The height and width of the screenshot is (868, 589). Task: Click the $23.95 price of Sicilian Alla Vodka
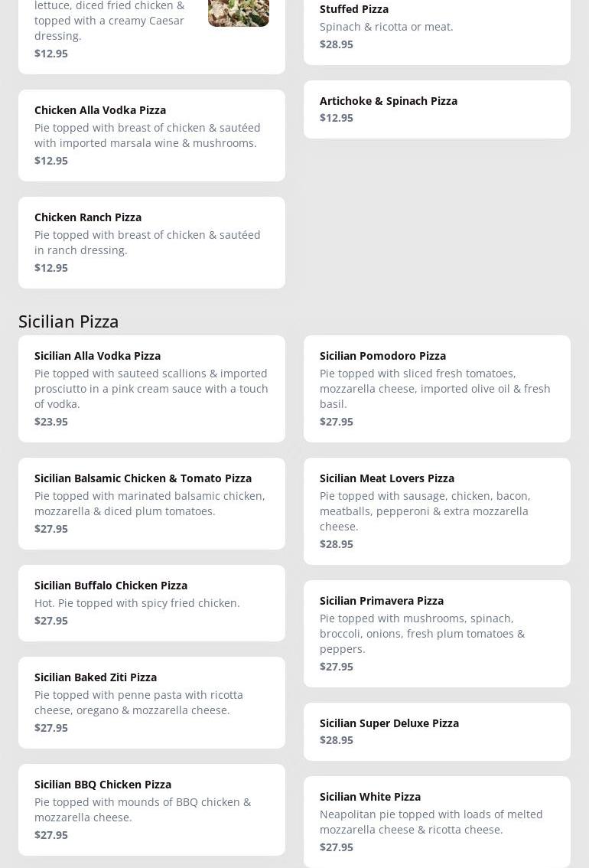click(x=51, y=422)
